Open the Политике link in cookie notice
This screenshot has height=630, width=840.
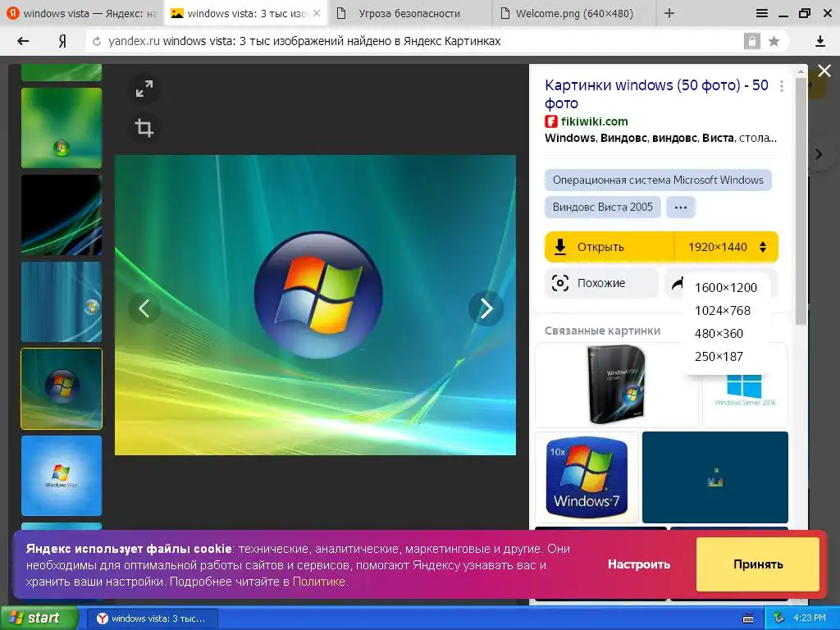point(318,582)
